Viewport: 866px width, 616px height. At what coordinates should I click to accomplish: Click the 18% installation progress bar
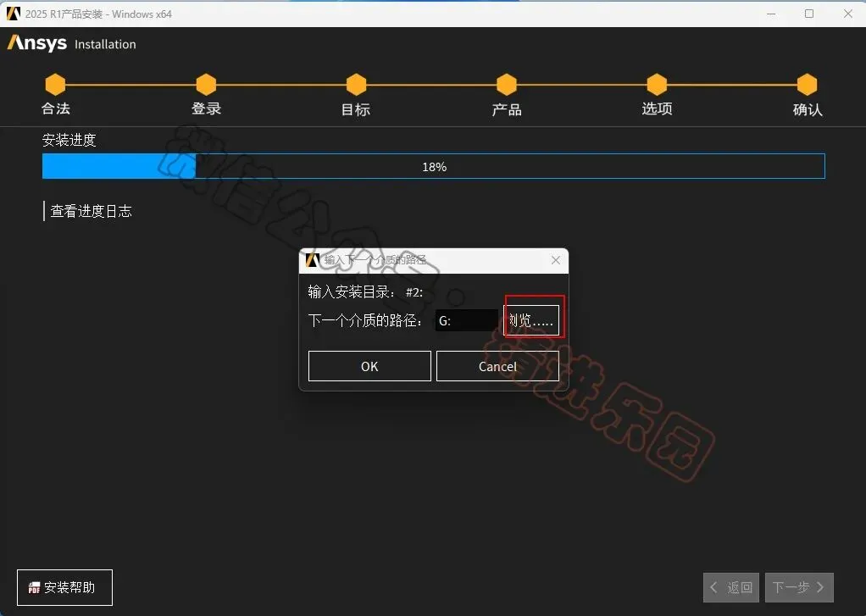[434, 166]
